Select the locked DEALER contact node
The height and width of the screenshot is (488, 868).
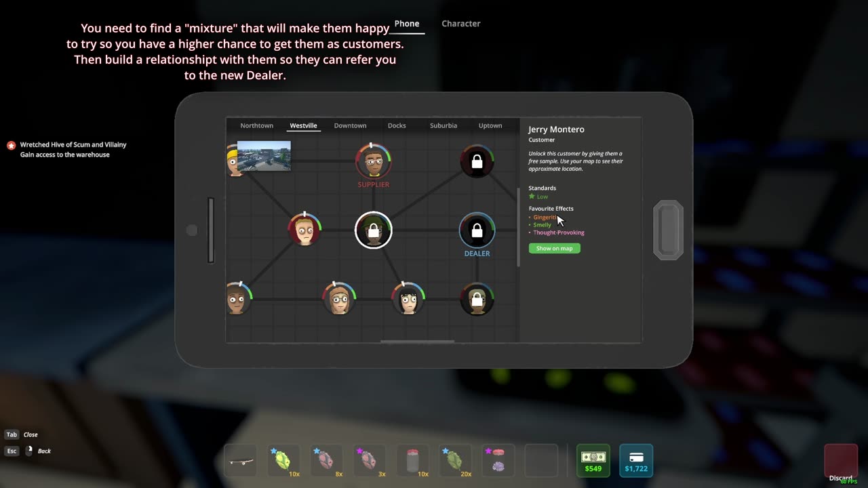(x=477, y=230)
